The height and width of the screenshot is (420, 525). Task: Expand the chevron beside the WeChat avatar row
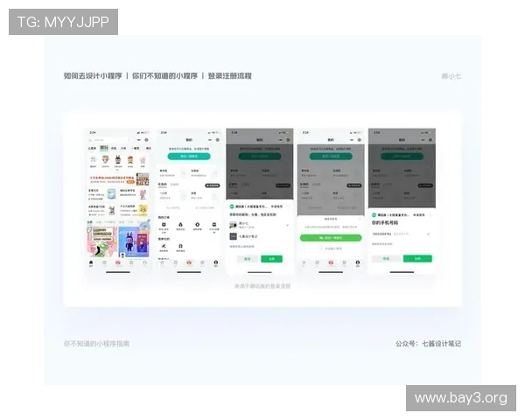(x=287, y=226)
